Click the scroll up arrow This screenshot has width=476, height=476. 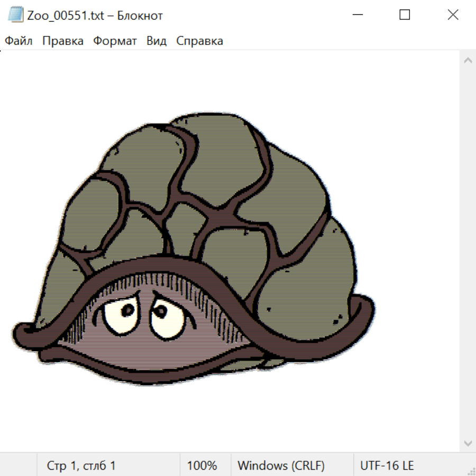[468, 61]
